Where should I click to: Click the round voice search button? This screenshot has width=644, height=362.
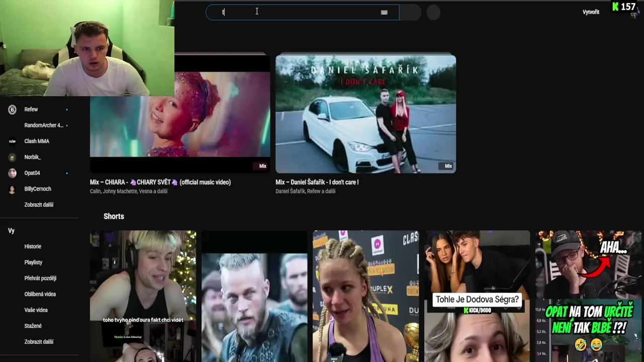coord(433,12)
